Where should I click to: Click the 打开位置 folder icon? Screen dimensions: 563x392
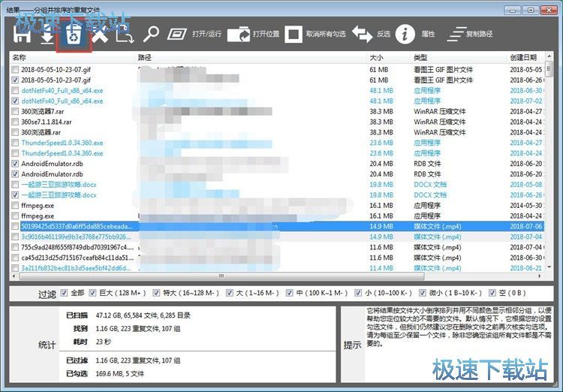point(238,34)
